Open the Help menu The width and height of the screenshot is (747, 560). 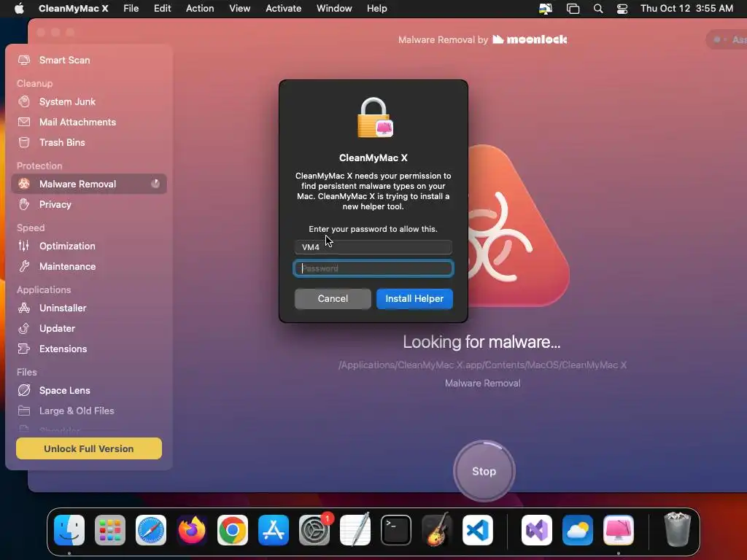pos(377,9)
